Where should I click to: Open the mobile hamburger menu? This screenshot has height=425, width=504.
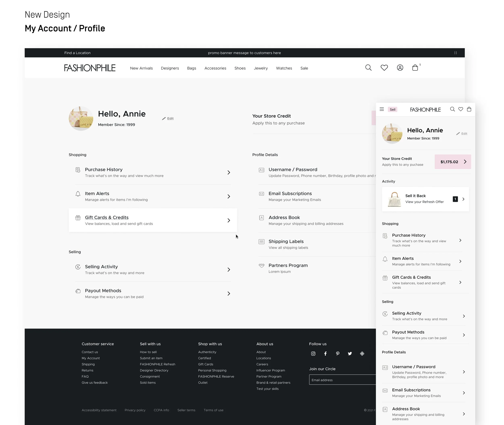coord(382,109)
